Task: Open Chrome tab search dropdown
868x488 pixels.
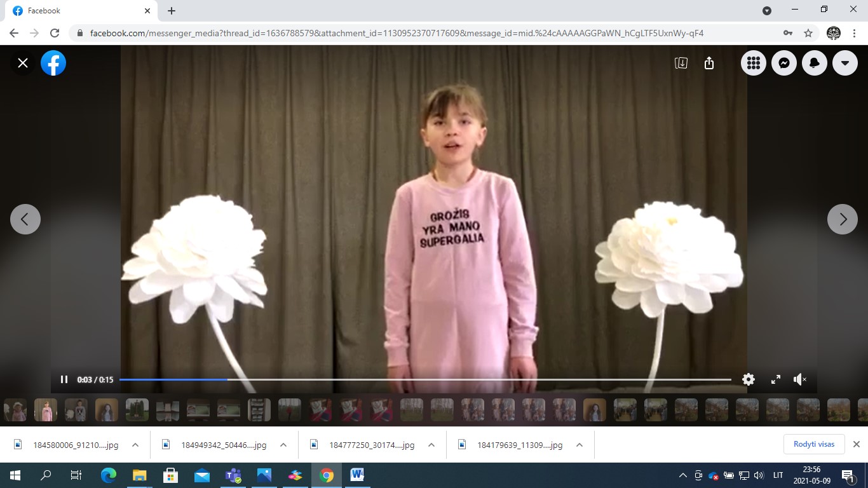Action: coord(767,11)
